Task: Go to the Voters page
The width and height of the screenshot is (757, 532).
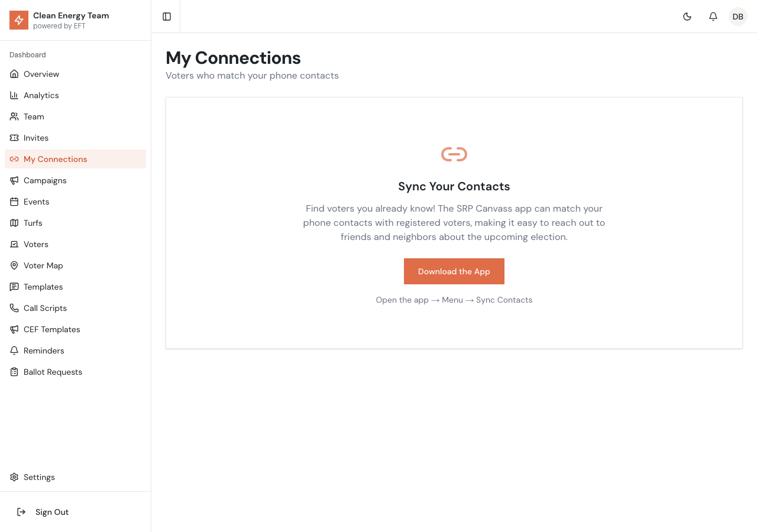Action: coord(36,244)
